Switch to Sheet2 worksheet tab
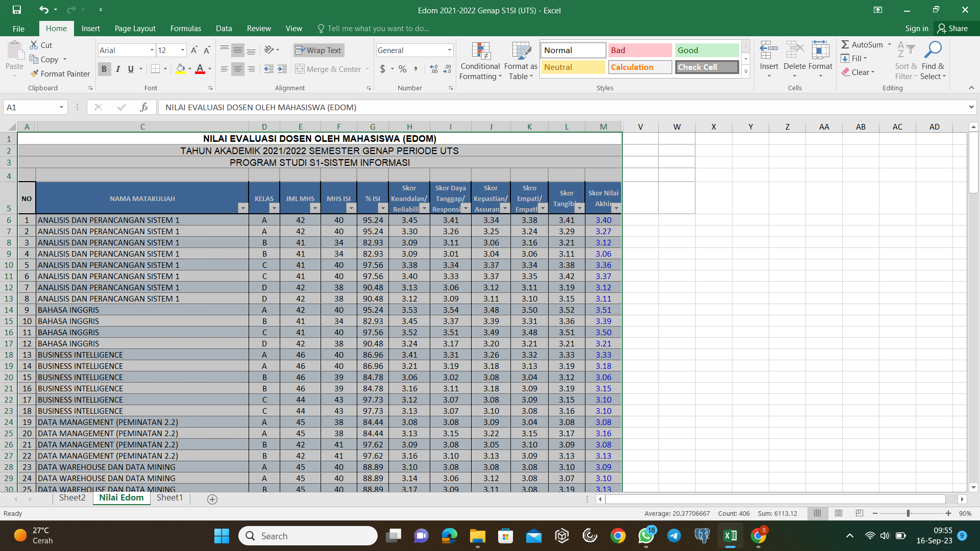The image size is (980, 551). click(x=72, y=498)
